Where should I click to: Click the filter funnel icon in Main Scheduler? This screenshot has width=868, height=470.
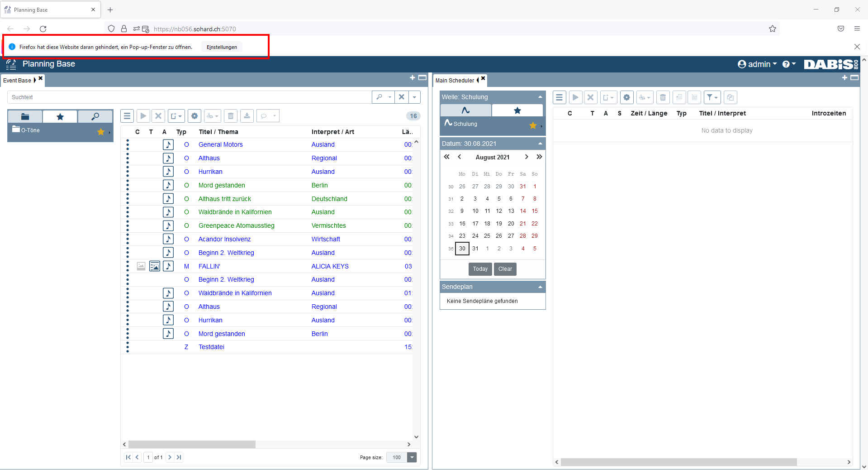click(x=712, y=97)
